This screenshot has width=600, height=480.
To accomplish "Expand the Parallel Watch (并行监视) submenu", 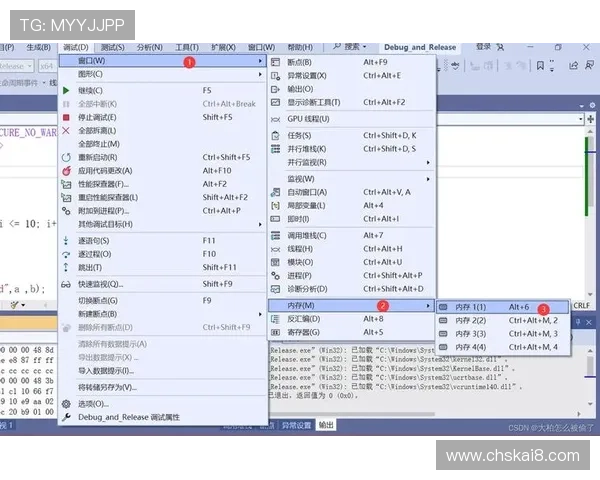I will pos(428,162).
